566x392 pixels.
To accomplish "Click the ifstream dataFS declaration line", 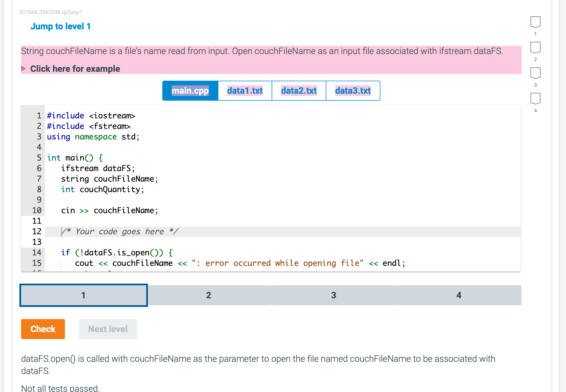I will [98, 168].
